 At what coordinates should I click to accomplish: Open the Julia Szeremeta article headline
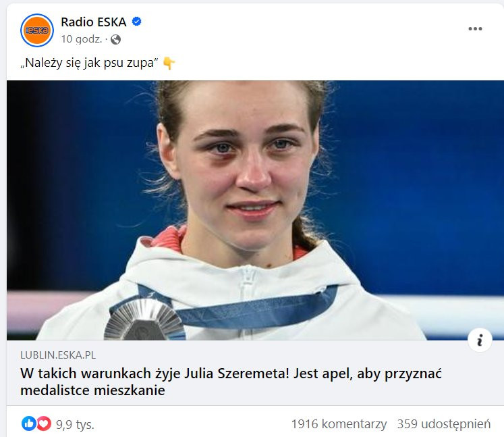tap(231, 382)
